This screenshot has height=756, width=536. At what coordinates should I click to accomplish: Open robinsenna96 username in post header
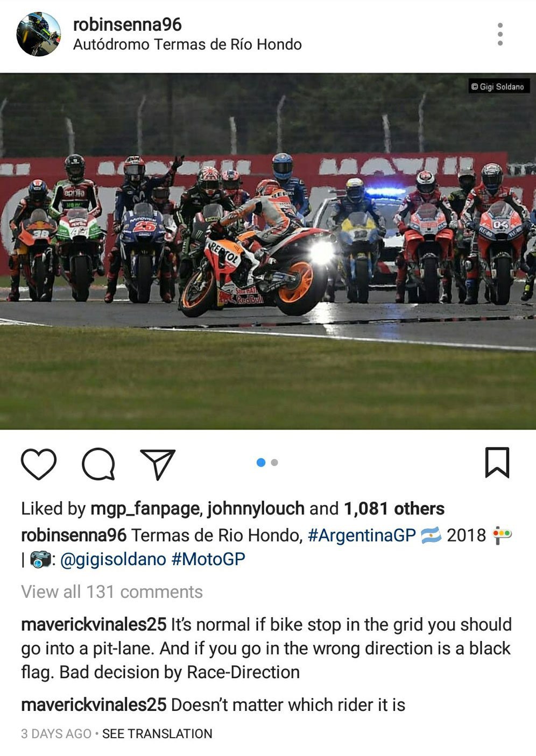(128, 24)
